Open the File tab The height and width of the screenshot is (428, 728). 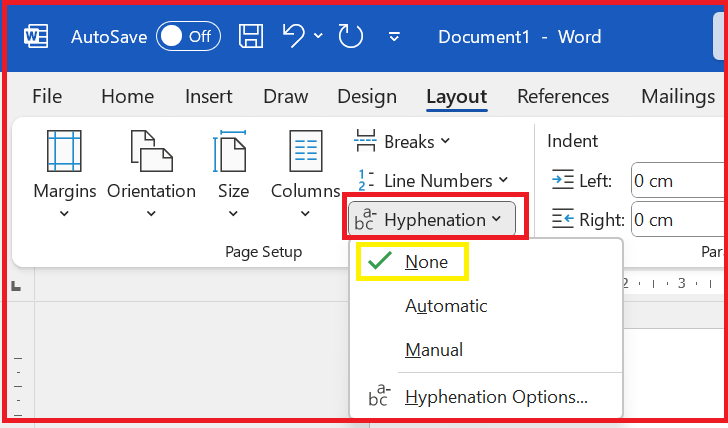pyautogui.click(x=47, y=97)
